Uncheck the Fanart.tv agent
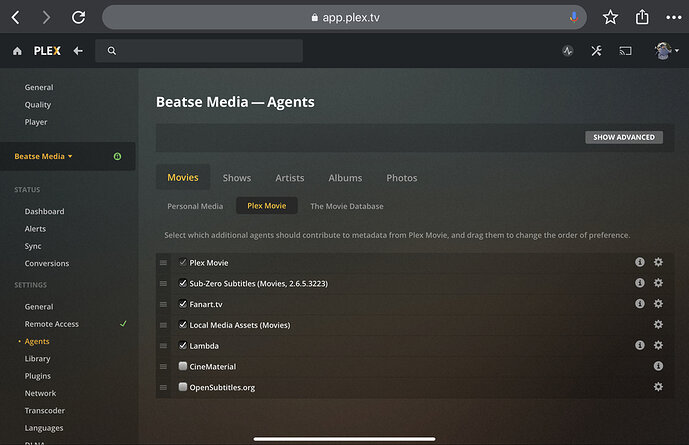Image resolution: width=689 pixels, height=445 pixels. (183, 304)
